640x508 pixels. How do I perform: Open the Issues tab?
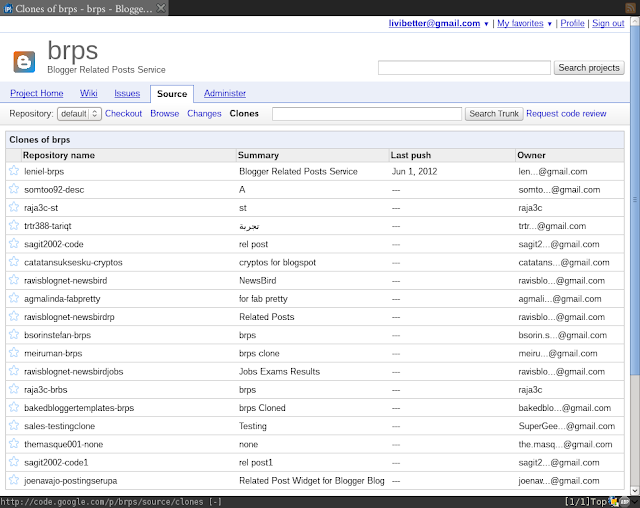(127, 93)
